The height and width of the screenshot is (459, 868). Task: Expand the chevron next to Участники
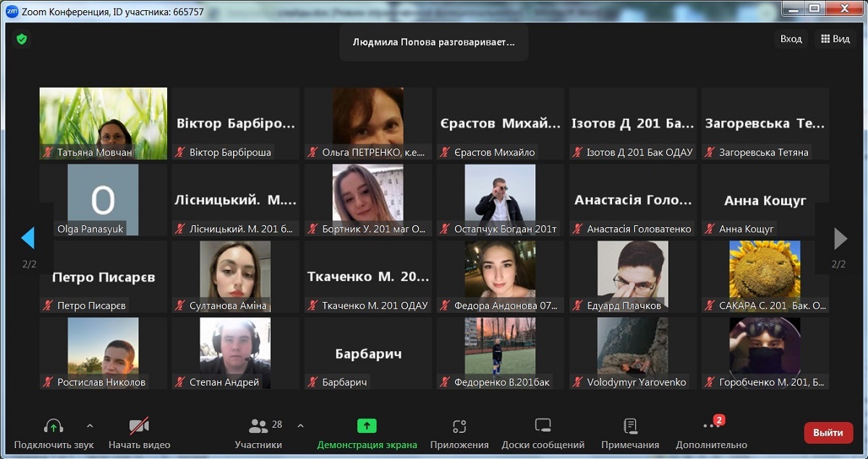[301, 426]
